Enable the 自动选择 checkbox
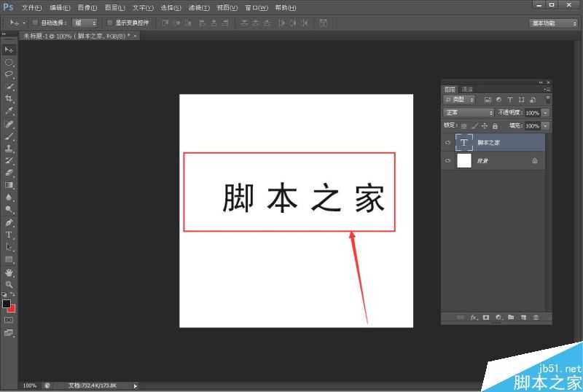583x392 pixels. coord(35,23)
